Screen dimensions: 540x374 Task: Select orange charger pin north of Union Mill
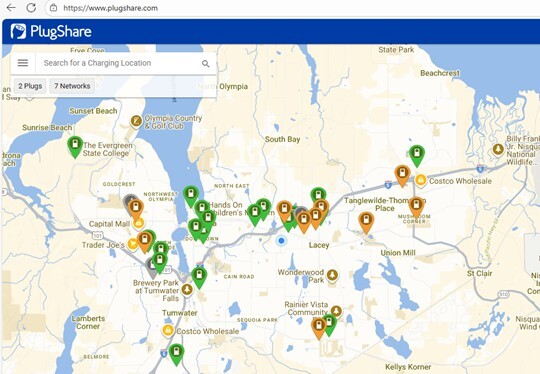(x=366, y=222)
